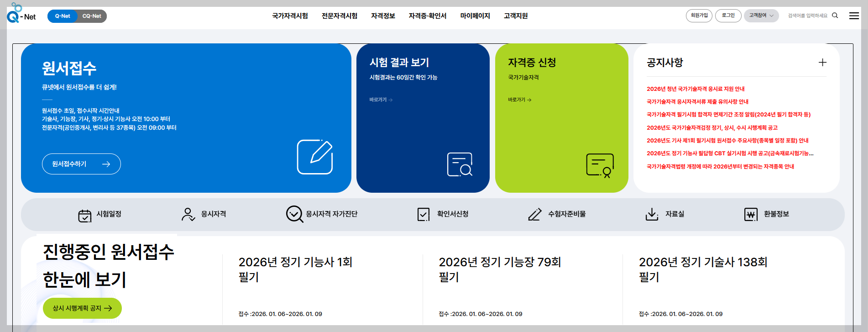The image size is (868, 332).
Task: Open the 시험일정 label text
Action: click(x=109, y=214)
